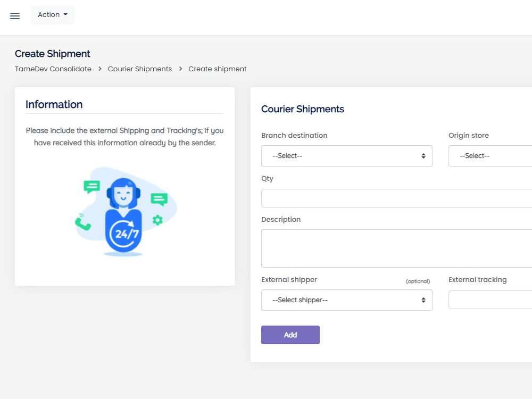Click the Courier Shipments panel heading

[303, 109]
